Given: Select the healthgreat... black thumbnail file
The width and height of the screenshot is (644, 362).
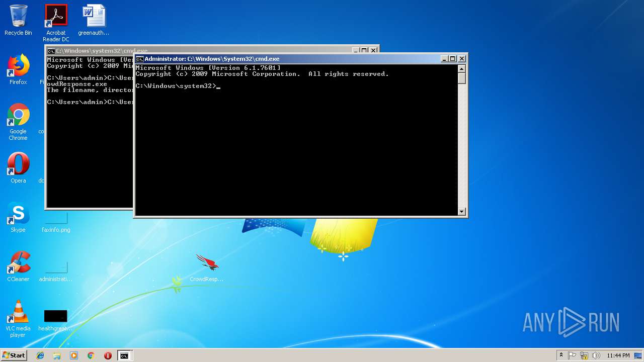Looking at the screenshot, I should (56, 320).
